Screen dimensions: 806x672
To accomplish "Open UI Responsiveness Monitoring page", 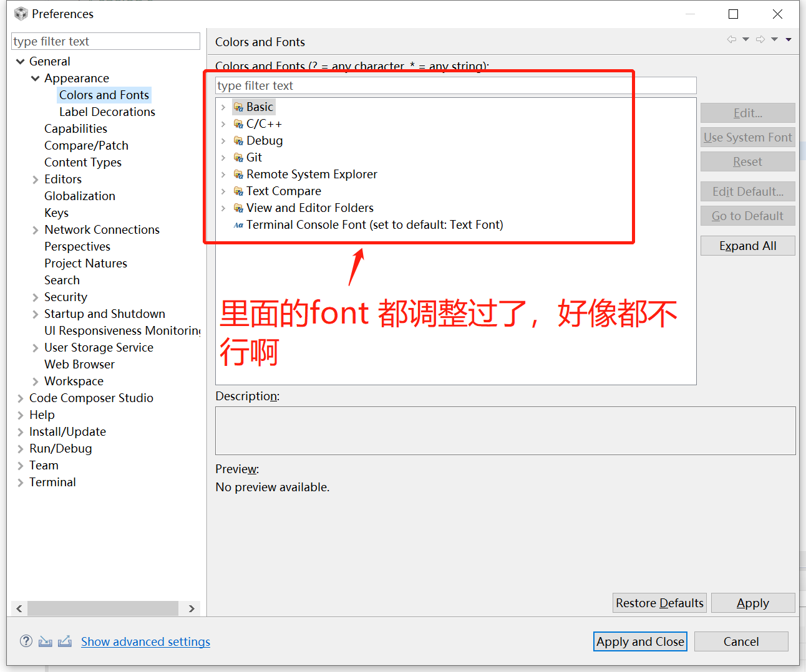I will pyautogui.click(x=122, y=330).
